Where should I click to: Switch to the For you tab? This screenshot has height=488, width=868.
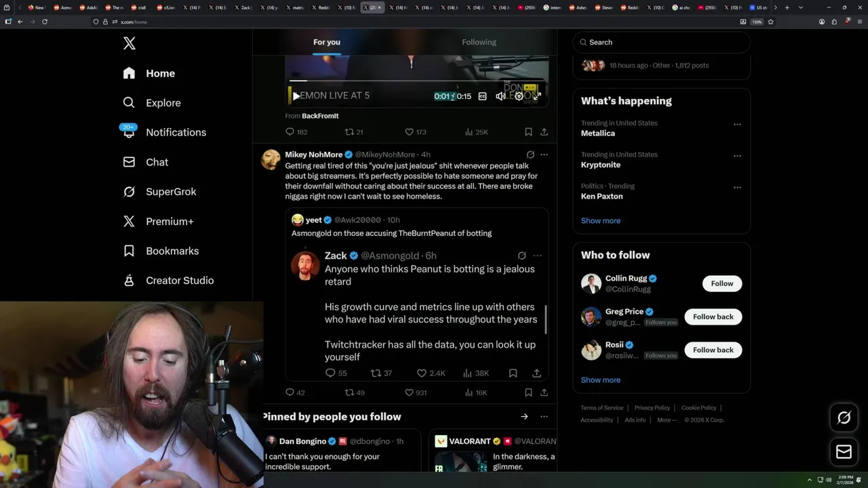tap(327, 42)
